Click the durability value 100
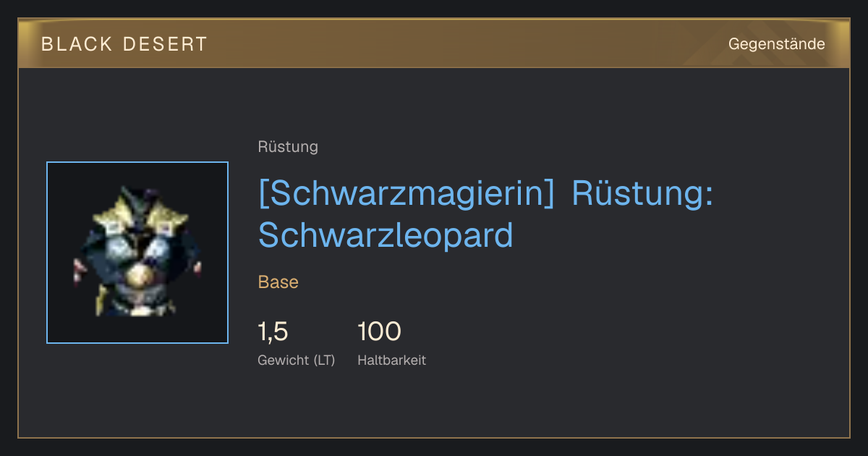Screen dimensions: 868x456 (x=379, y=332)
